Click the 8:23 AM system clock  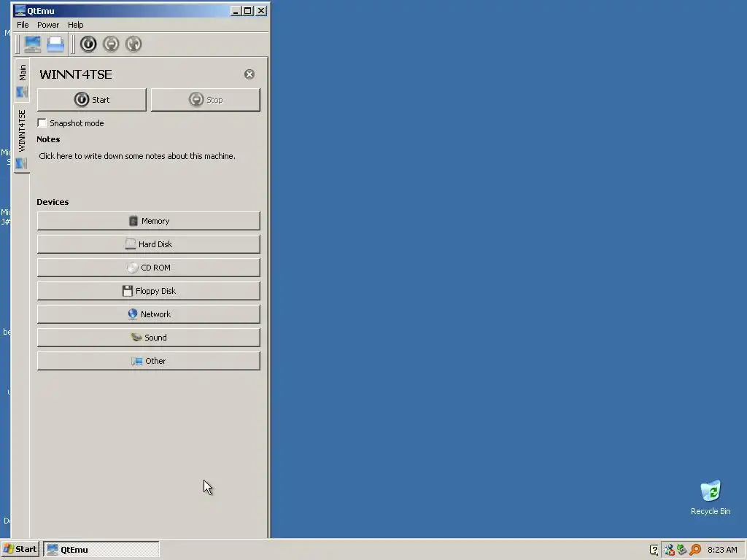[722, 550]
